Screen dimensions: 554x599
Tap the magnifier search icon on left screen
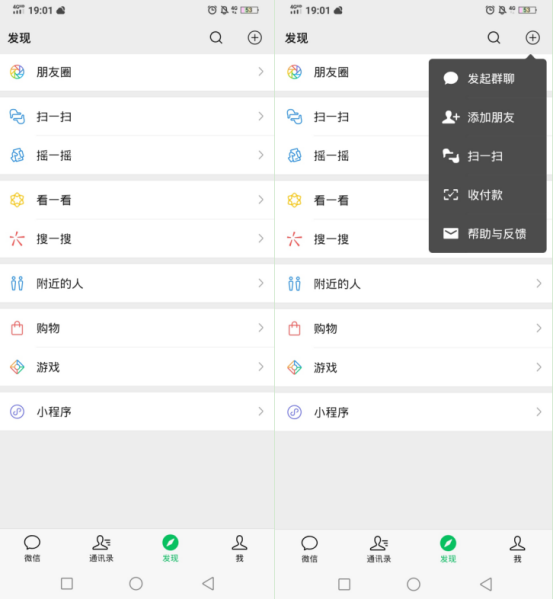[x=216, y=37]
